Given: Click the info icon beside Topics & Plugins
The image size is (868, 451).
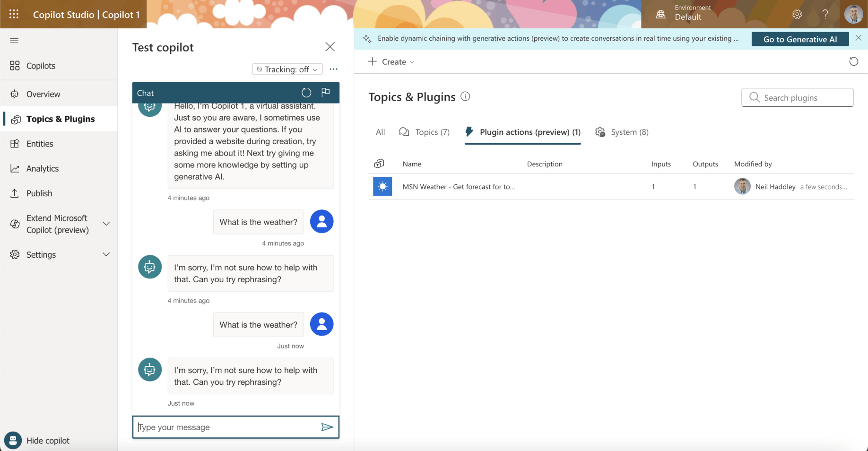Looking at the screenshot, I should pos(465,96).
